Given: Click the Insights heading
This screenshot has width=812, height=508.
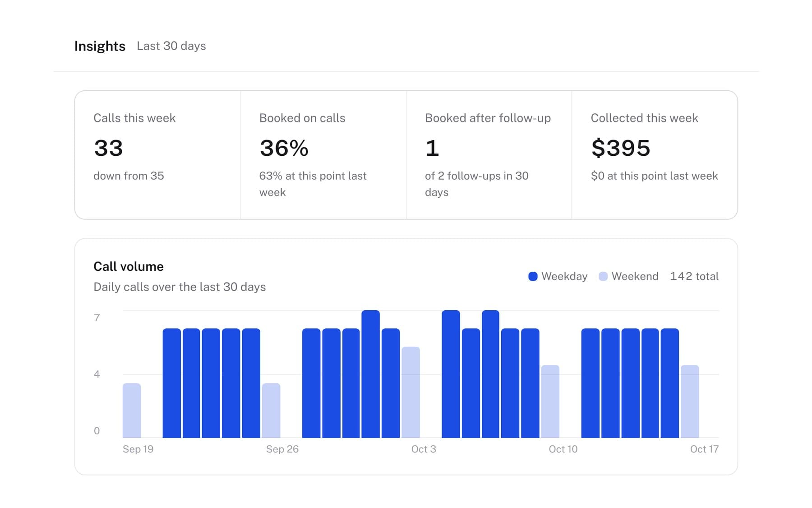Looking at the screenshot, I should [x=100, y=46].
